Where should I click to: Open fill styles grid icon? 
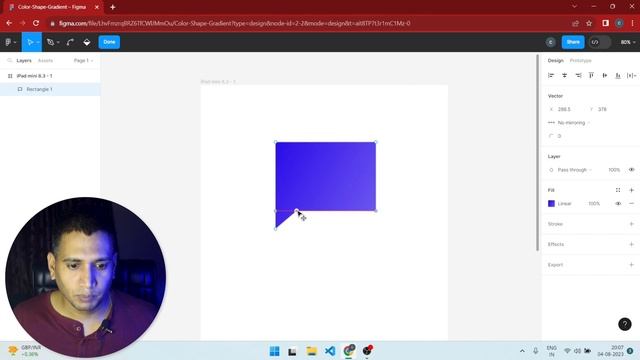618,190
